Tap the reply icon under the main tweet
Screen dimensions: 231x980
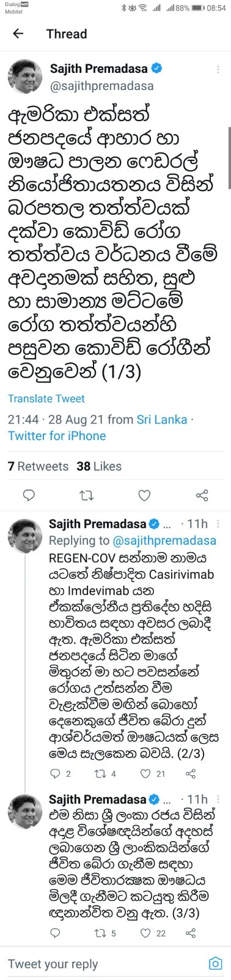[28, 495]
